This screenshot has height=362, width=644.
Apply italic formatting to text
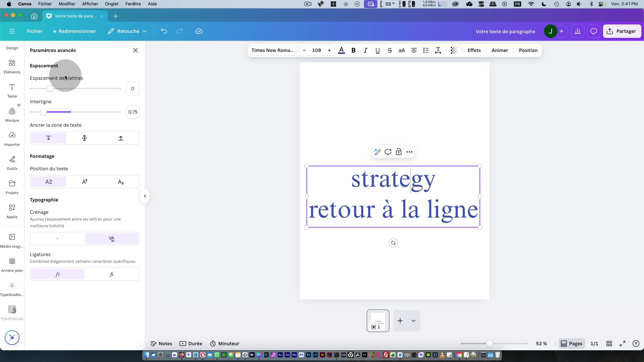tap(365, 50)
